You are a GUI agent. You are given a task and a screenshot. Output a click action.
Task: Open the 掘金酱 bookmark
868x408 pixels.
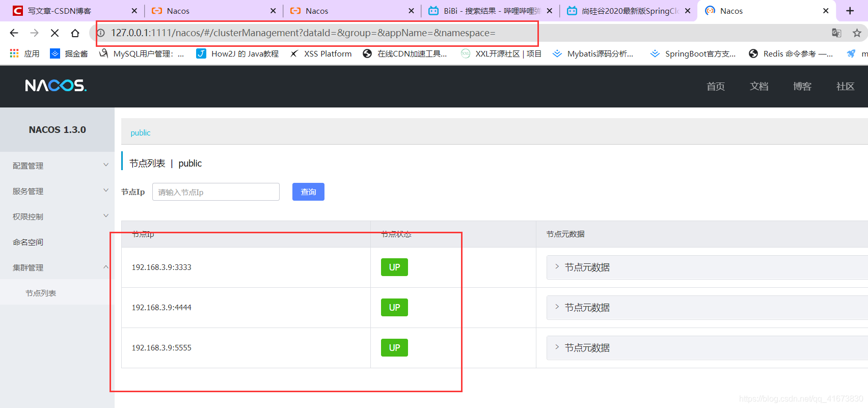[x=69, y=53]
